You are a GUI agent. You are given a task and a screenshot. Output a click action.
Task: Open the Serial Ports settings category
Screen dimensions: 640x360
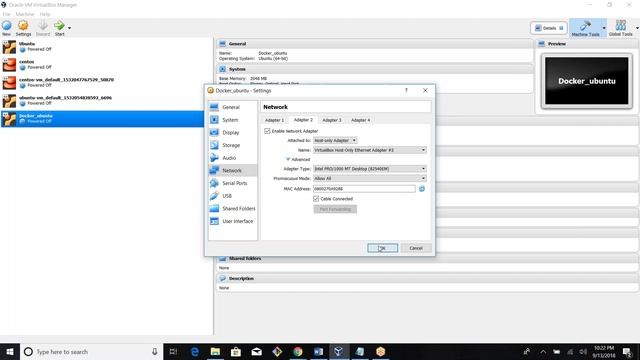(233, 183)
